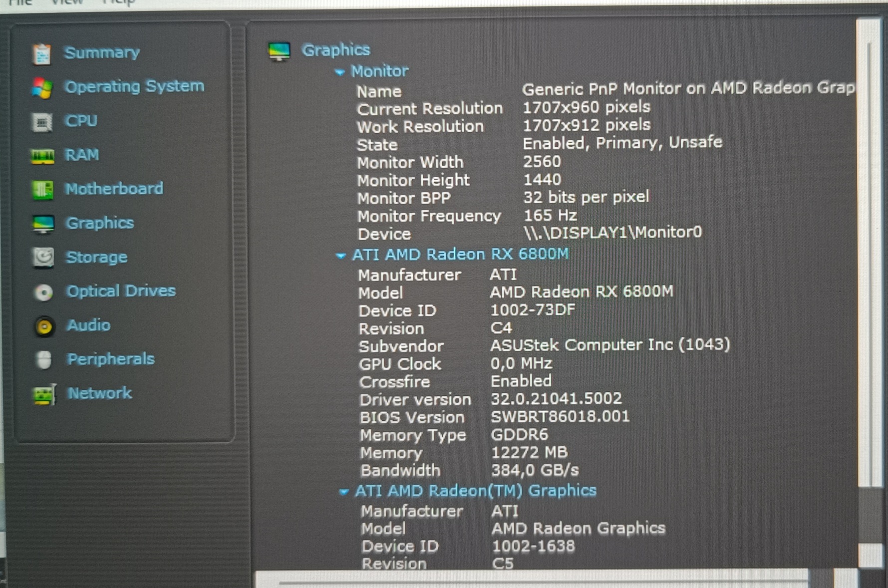Select the "Subvendor" label

(x=401, y=346)
